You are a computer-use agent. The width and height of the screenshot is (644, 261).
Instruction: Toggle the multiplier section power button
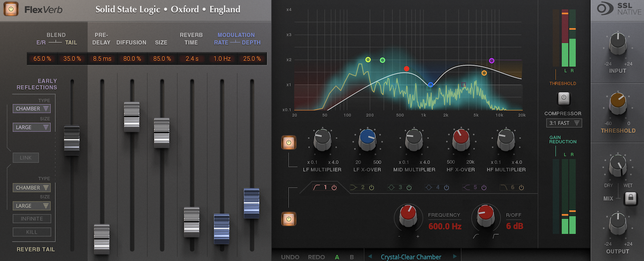(288, 142)
